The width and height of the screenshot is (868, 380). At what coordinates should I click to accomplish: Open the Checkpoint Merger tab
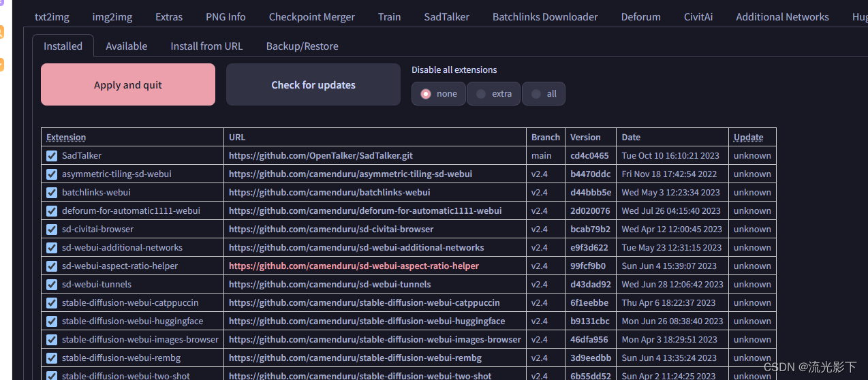tap(312, 17)
